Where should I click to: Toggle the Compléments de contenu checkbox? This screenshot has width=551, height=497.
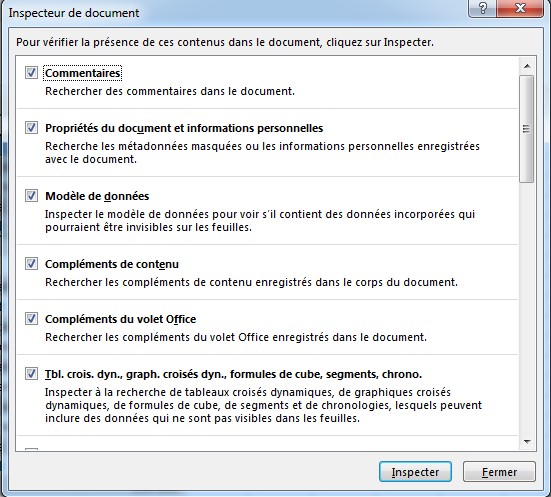[31, 264]
